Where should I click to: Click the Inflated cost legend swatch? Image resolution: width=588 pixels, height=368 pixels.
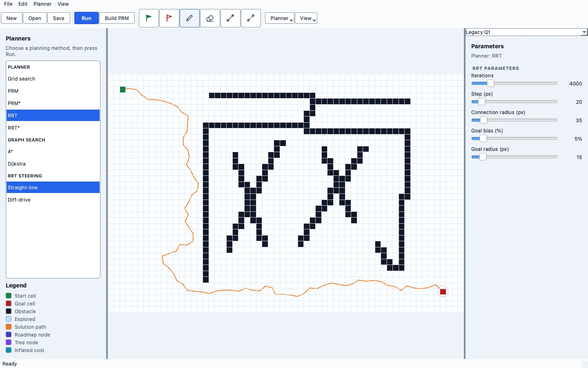coord(9,350)
